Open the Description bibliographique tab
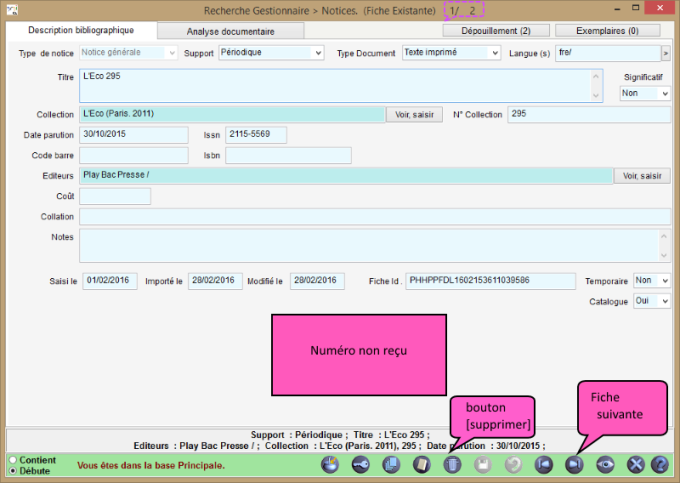Image resolution: width=680 pixels, height=483 pixels. [81, 30]
